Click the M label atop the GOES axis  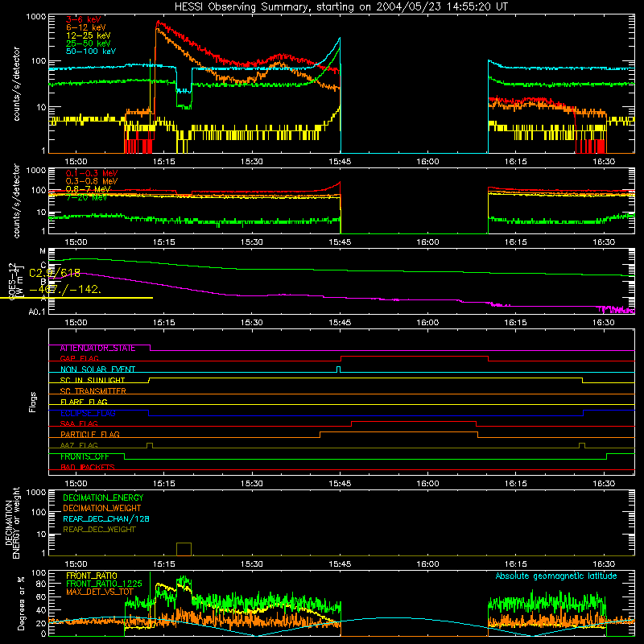pyautogui.click(x=43, y=251)
